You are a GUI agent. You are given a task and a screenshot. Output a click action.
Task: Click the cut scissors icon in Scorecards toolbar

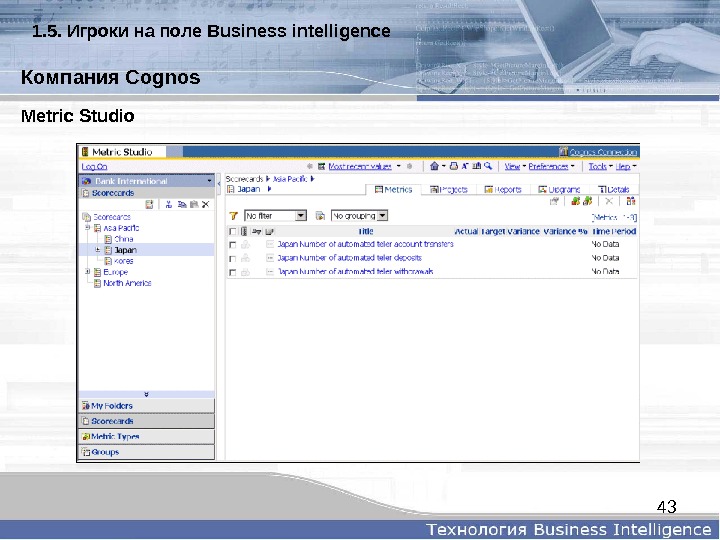point(169,205)
